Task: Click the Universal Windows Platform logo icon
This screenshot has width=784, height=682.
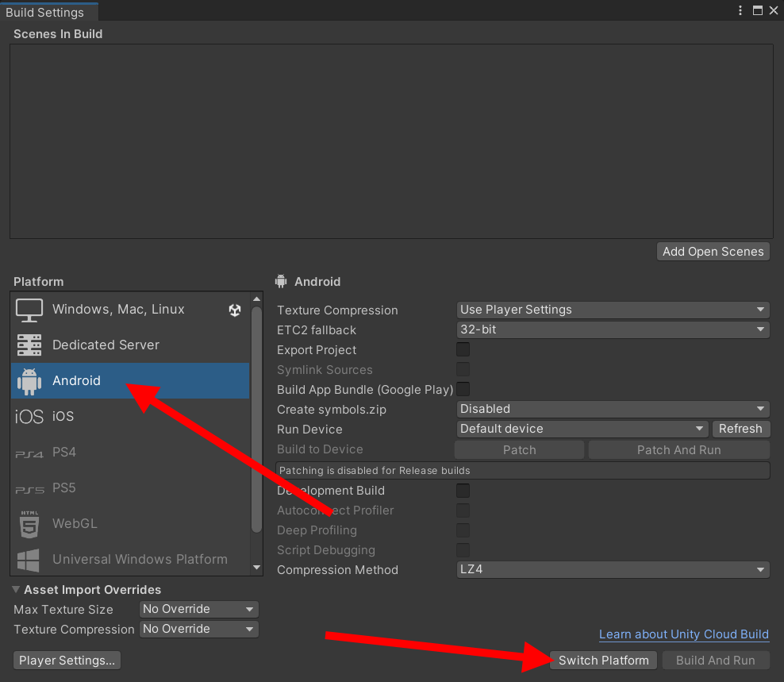Action: [29, 560]
